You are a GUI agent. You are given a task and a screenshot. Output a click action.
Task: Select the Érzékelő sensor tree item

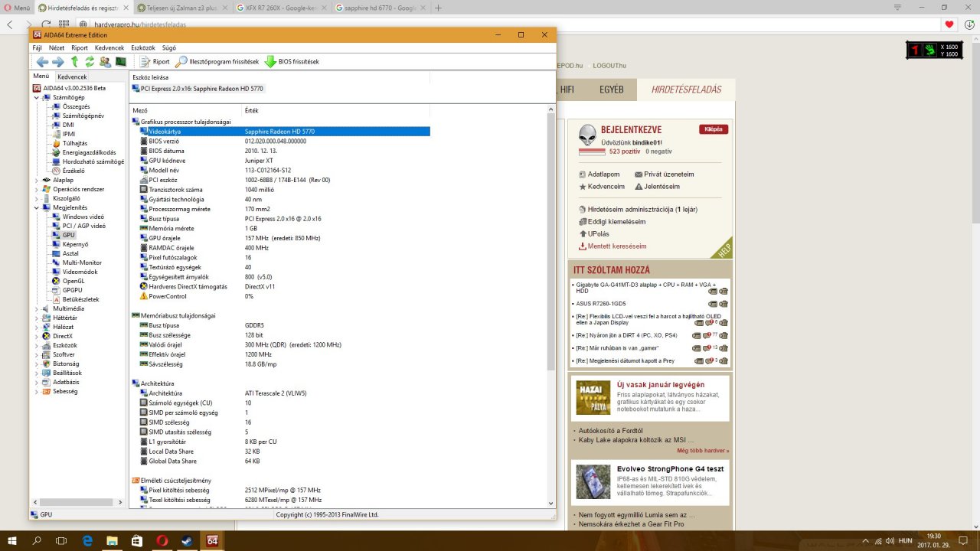[73, 171]
